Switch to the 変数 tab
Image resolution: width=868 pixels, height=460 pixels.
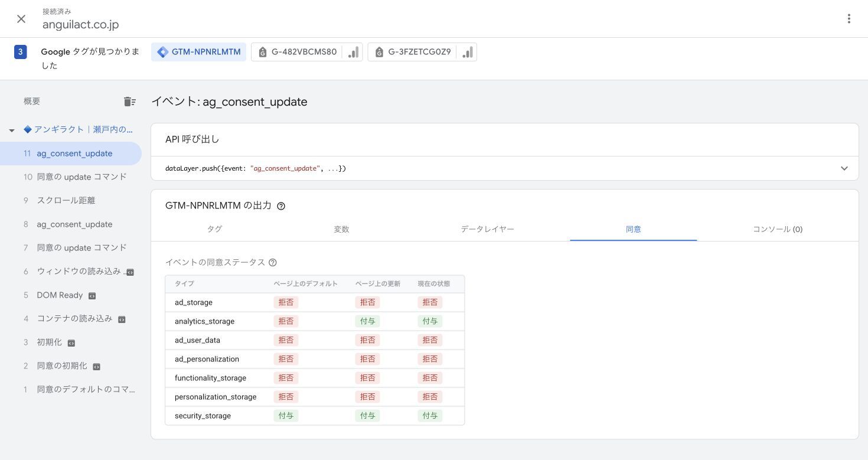(x=341, y=229)
